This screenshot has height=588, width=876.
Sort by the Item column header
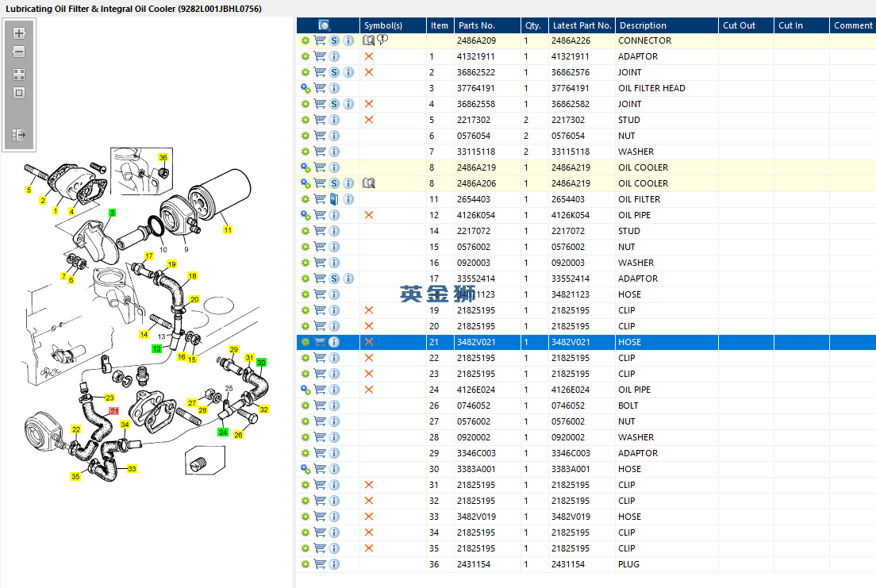pyautogui.click(x=440, y=25)
